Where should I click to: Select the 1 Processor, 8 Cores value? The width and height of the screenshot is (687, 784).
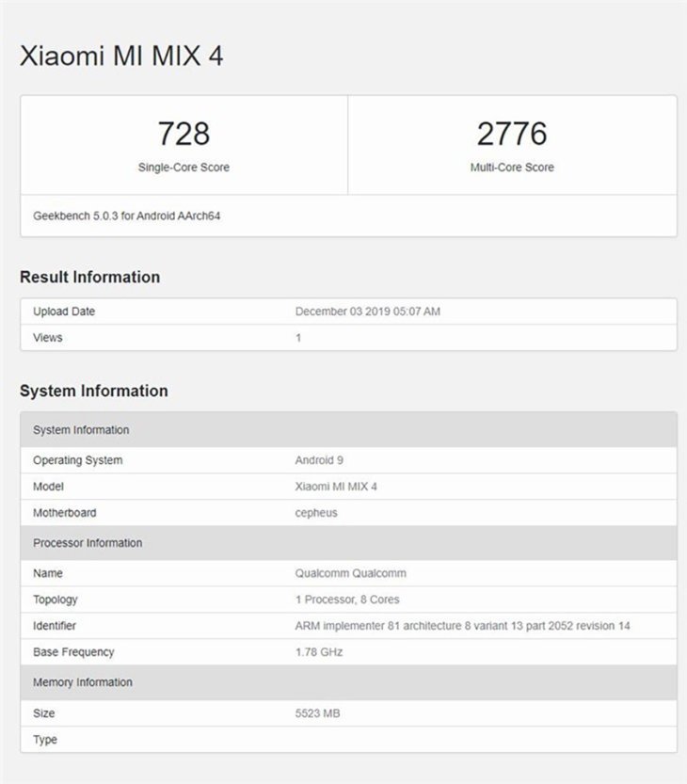347,600
